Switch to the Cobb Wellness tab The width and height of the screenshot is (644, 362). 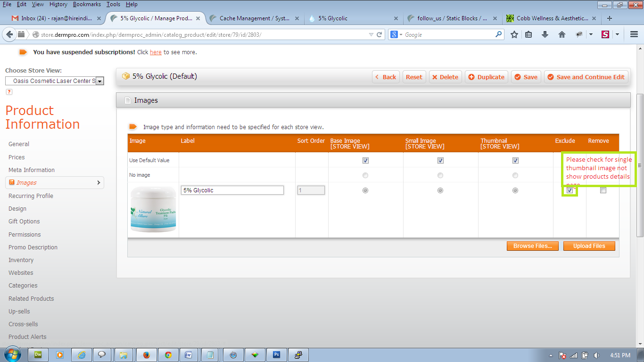(550, 18)
